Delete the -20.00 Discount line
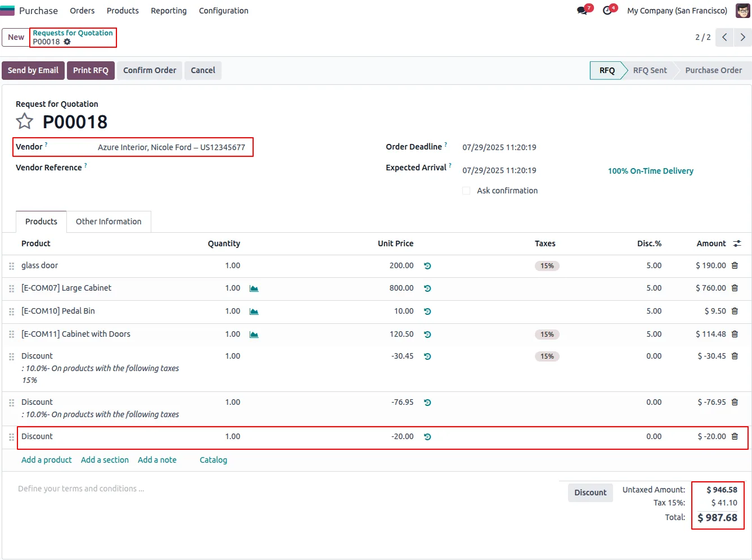This screenshot has width=752, height=560. click(735, 436)
